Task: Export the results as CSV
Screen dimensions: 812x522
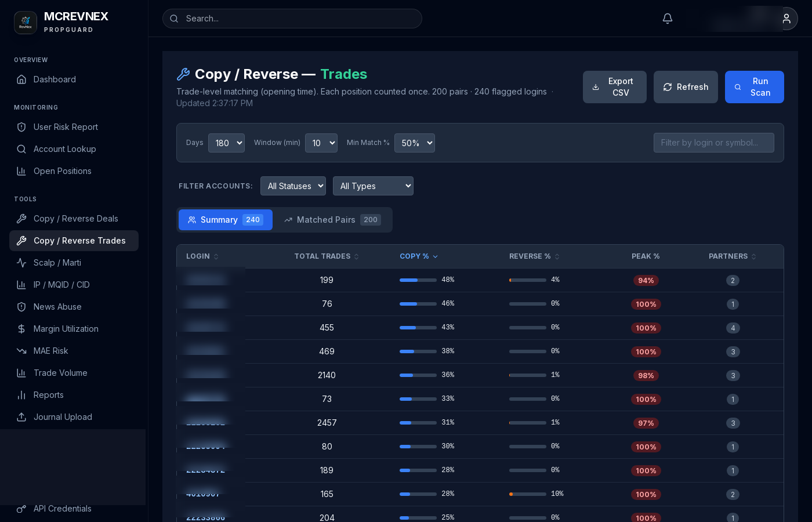Action: click(x=615, y=87)
